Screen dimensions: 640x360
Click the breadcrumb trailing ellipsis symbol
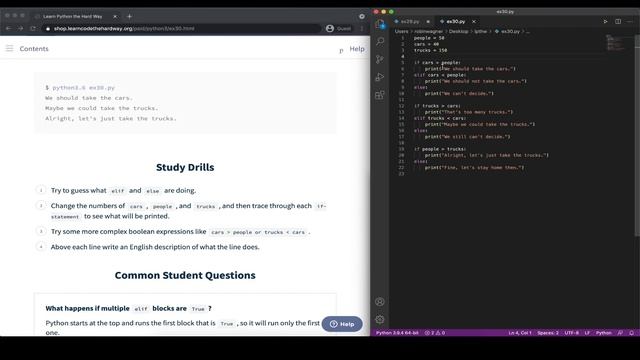point(528,31)
